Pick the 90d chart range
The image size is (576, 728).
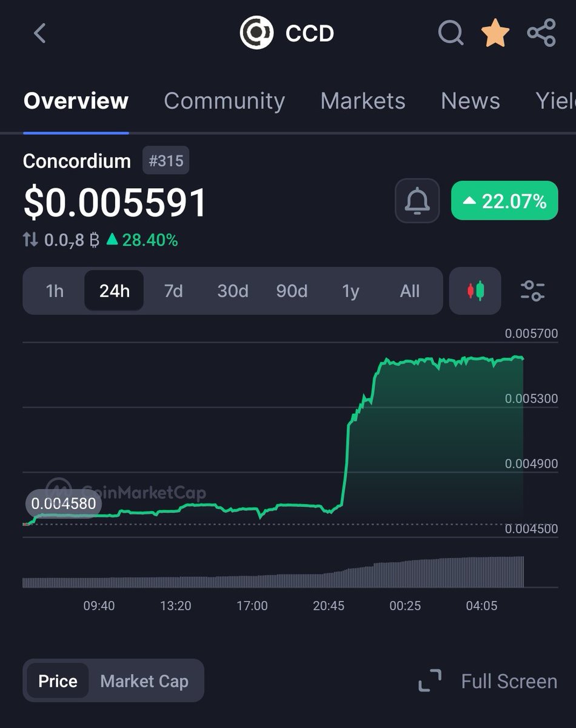pyautogui.click(x=292, y=291)
